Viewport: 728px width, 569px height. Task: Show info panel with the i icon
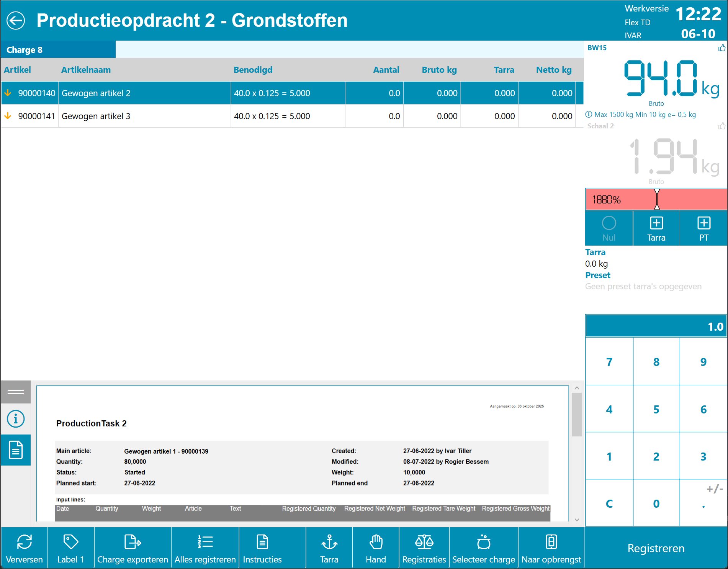(16, 419)
